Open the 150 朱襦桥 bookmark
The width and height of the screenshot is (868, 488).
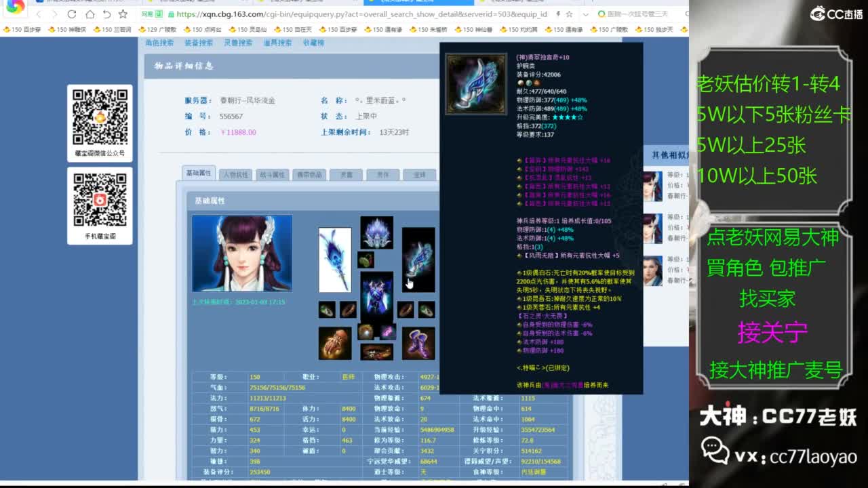click(x=429, y=30)
